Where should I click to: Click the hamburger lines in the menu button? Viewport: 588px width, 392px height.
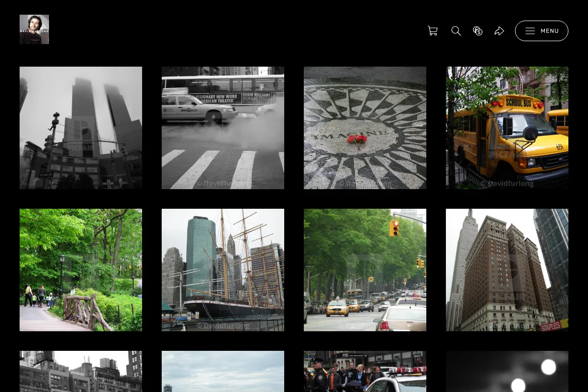(x=530, y=31)
